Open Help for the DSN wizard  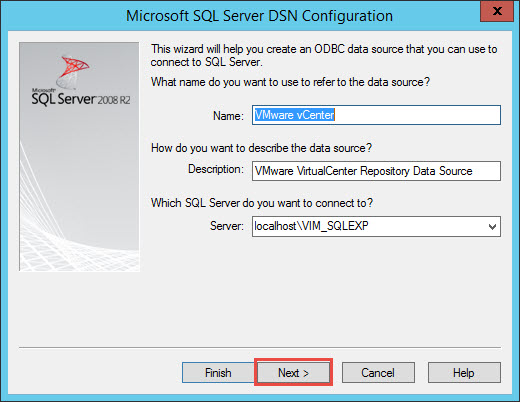464,372
